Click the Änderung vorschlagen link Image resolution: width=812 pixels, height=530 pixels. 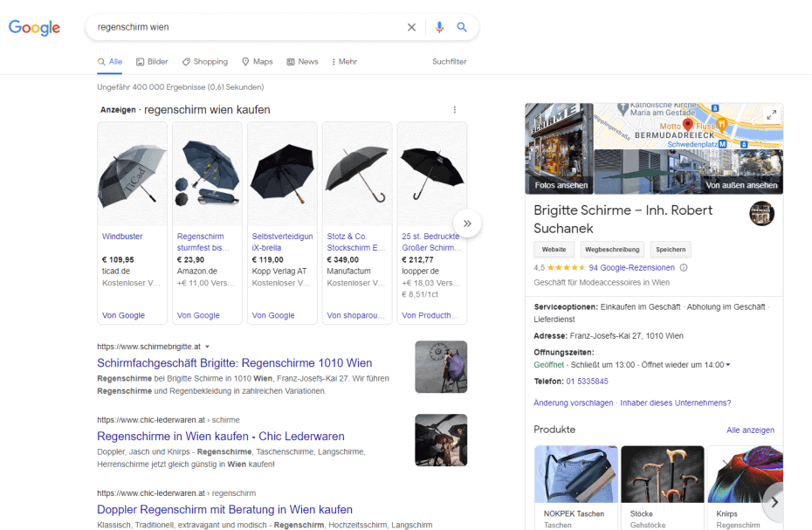point(574,403)
